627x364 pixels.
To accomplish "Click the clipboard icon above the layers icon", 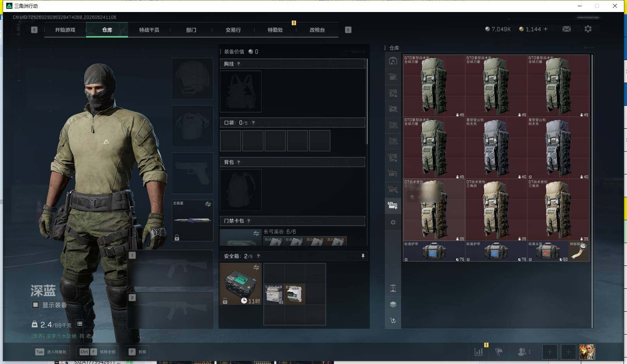I will [393, 288].
